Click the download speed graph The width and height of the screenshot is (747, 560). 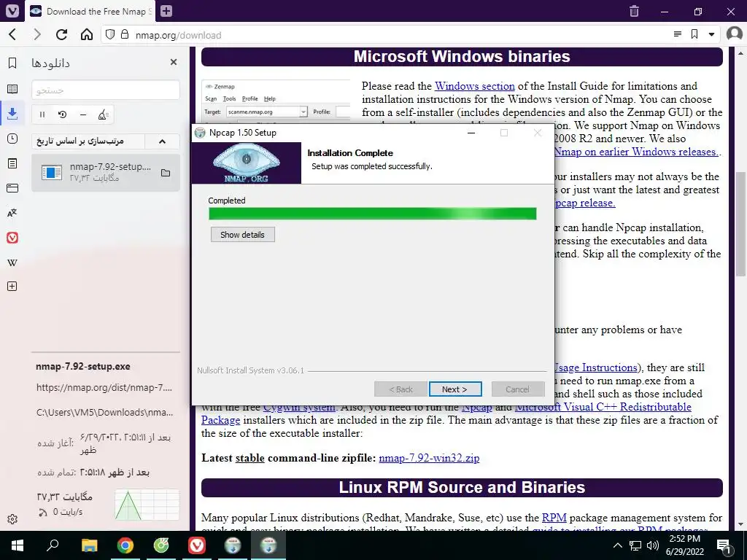pos(147,505)
